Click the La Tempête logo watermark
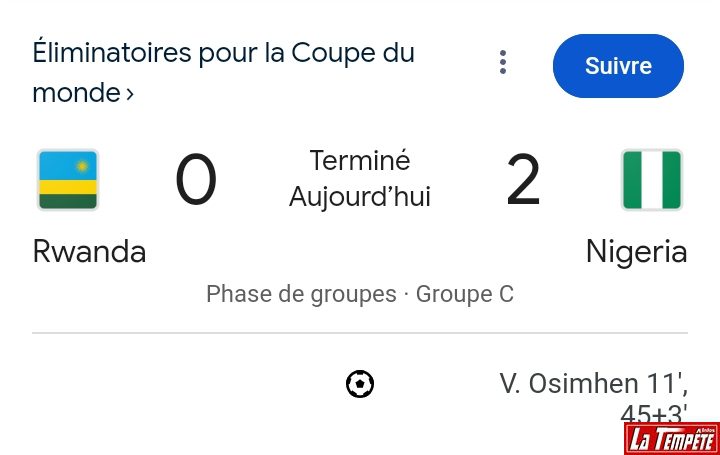 pos(671,438)
